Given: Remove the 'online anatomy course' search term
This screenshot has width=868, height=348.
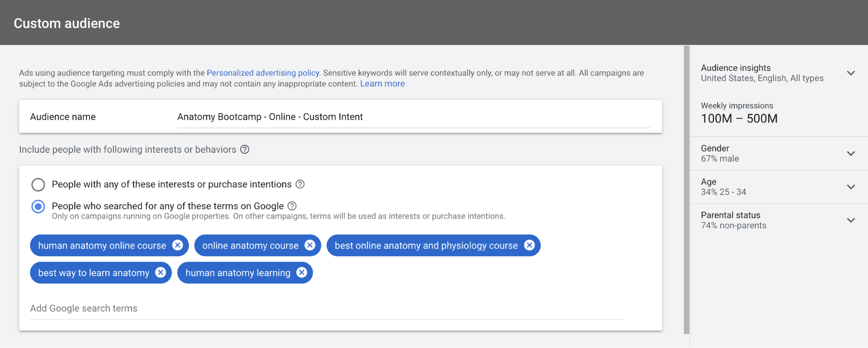Looking at the screenshot, I should (310, 245).
